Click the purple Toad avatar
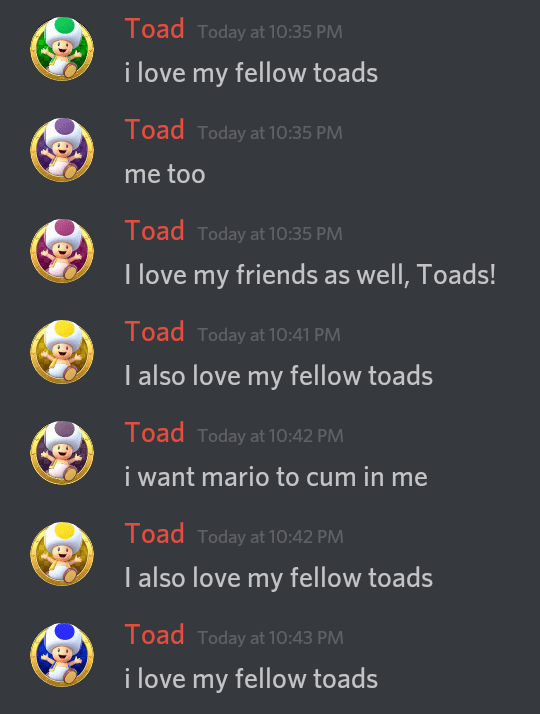This screenshot has width=540, height=714. click(x=62, y=150)
